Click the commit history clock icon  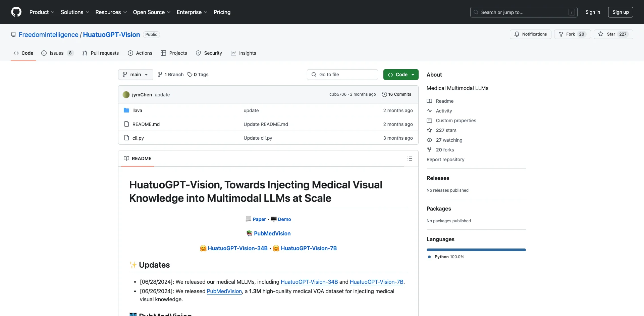pos(384,94)
